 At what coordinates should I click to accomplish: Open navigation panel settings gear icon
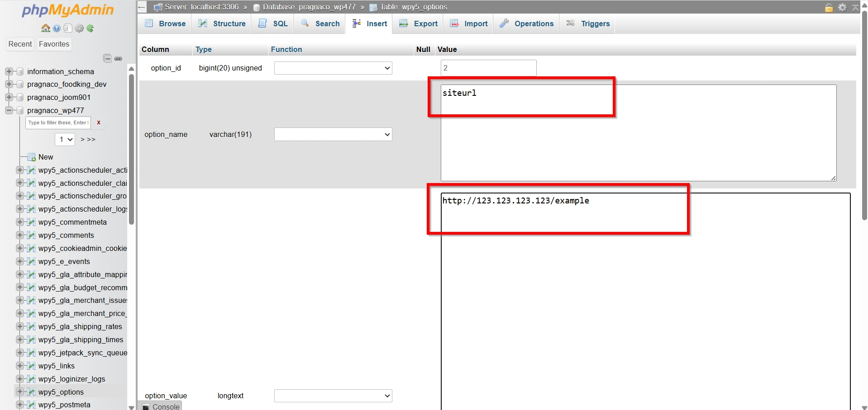(x=79, y=28)
